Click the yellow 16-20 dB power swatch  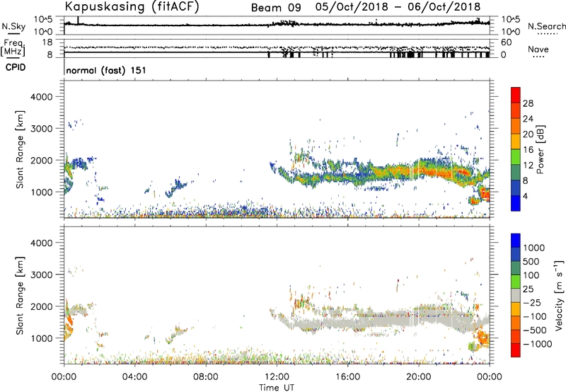click(x=516, y=141)
